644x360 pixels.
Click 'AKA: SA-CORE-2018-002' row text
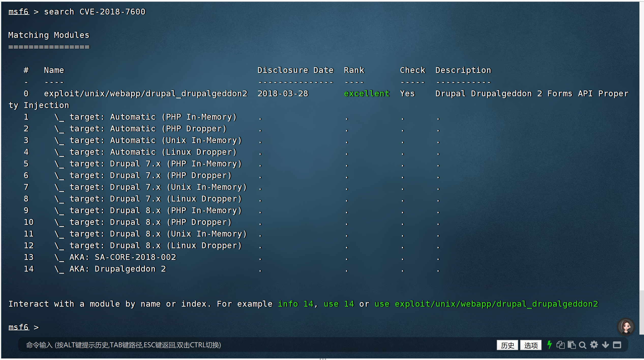coord(123,257)
